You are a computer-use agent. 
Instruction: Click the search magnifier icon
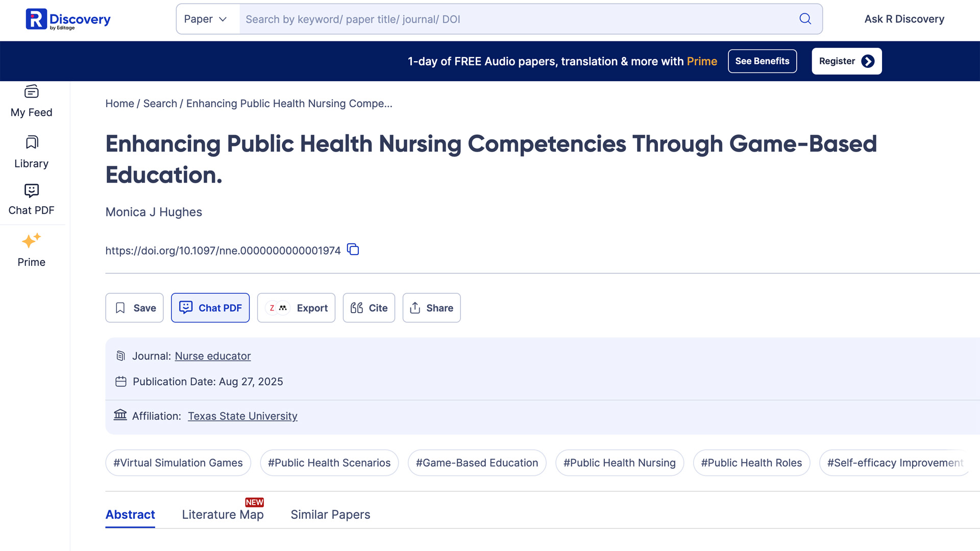point(805,19)
